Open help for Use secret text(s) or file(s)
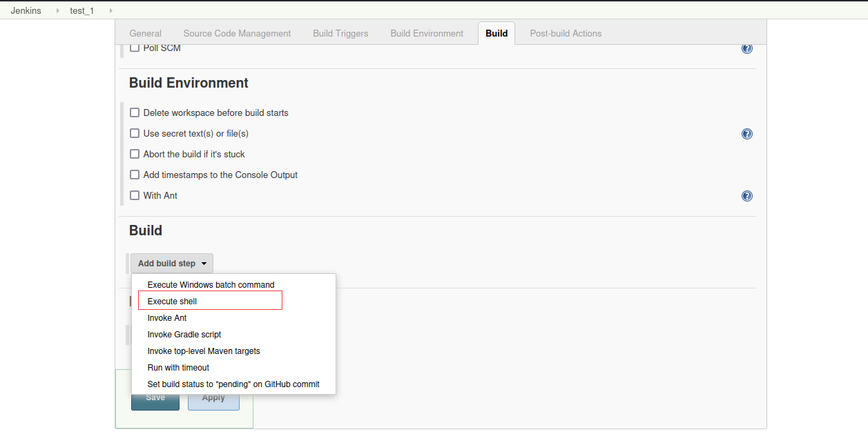The image size is (868, 443). pos(746,134)
